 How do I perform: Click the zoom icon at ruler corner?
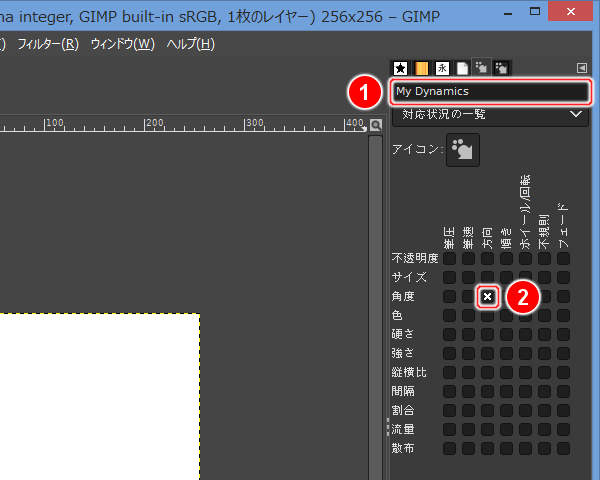(x=376, y=125)
